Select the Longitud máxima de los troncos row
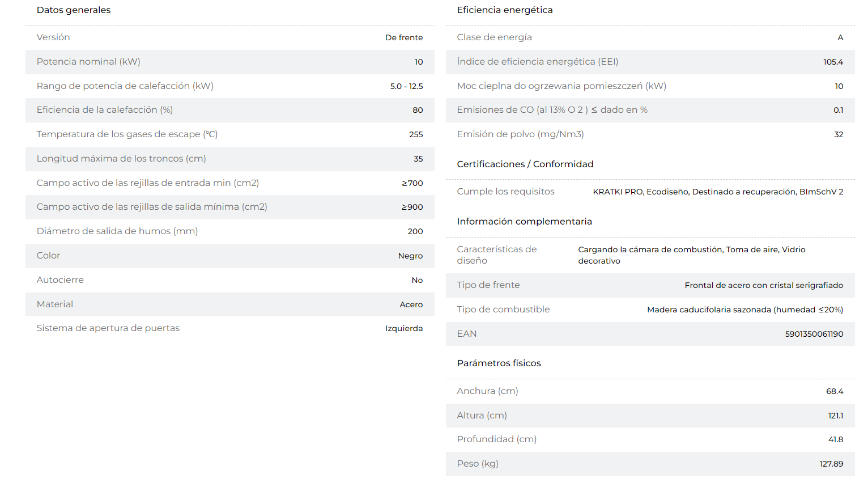868x487 pixels. click(230, 159)
